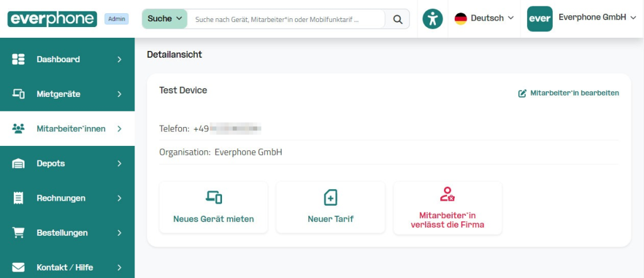The image size is (644, 278).
Task: Click Mitarbeiter*in verlässt die Firma
Action: pos(447,208)
